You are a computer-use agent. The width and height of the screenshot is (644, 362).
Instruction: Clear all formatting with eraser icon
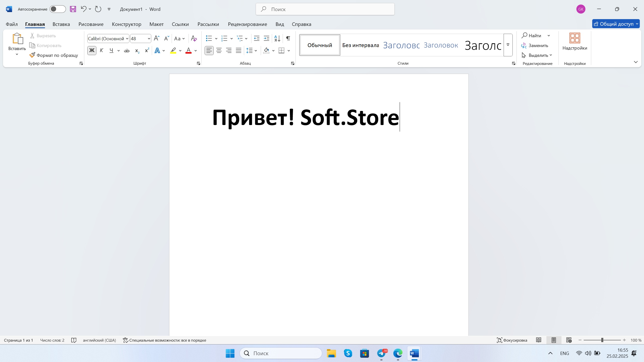[x=194, y=38]
